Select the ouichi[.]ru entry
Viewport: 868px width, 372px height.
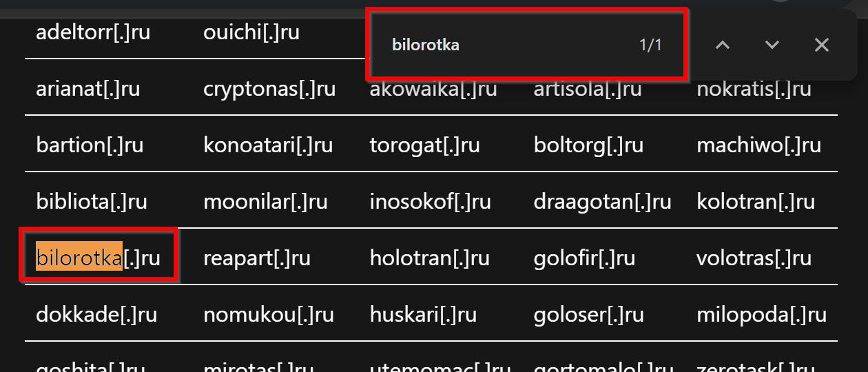point(251,32)
